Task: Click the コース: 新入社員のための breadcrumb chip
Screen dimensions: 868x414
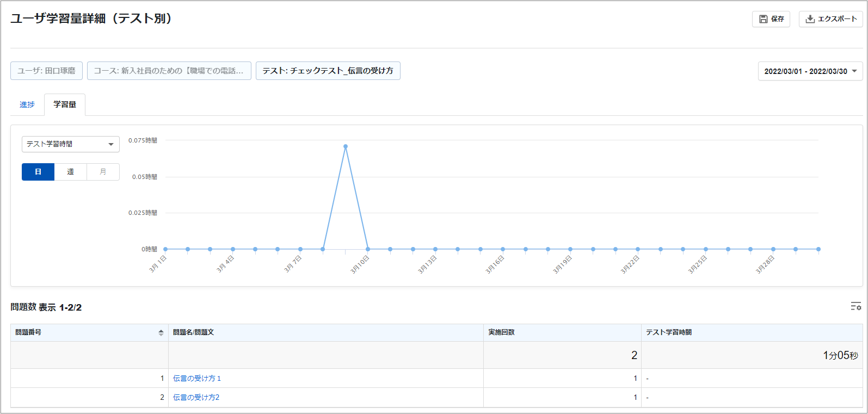Action: click(169, 71)
